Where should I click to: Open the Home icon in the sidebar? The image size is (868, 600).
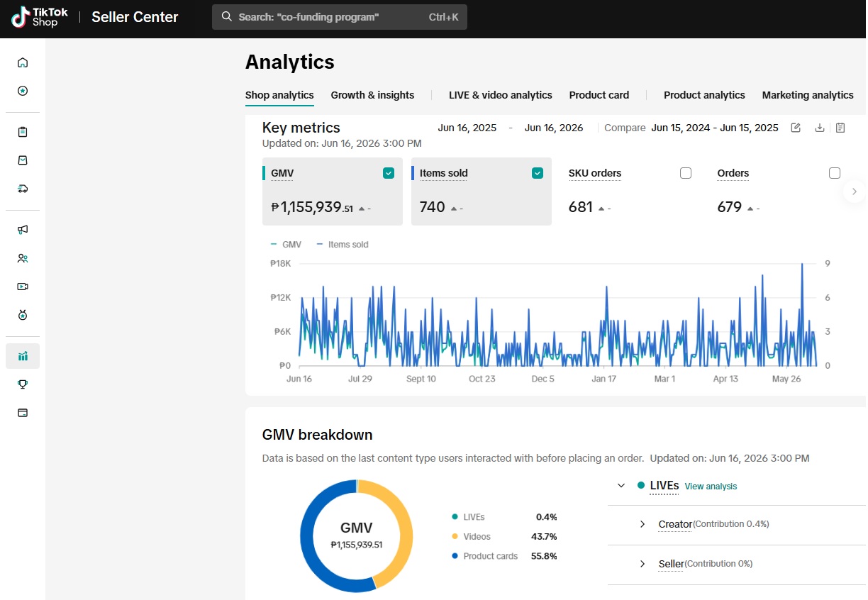coord(23,62)
